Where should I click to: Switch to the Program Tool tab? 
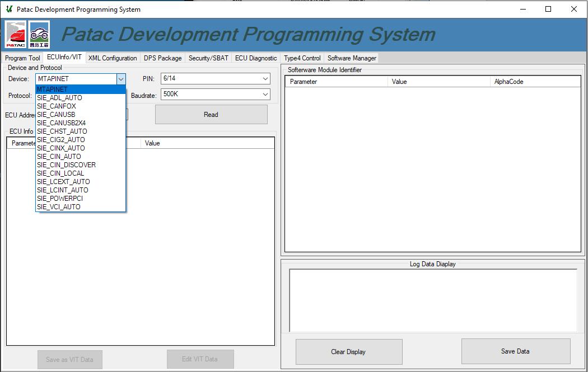22,58
